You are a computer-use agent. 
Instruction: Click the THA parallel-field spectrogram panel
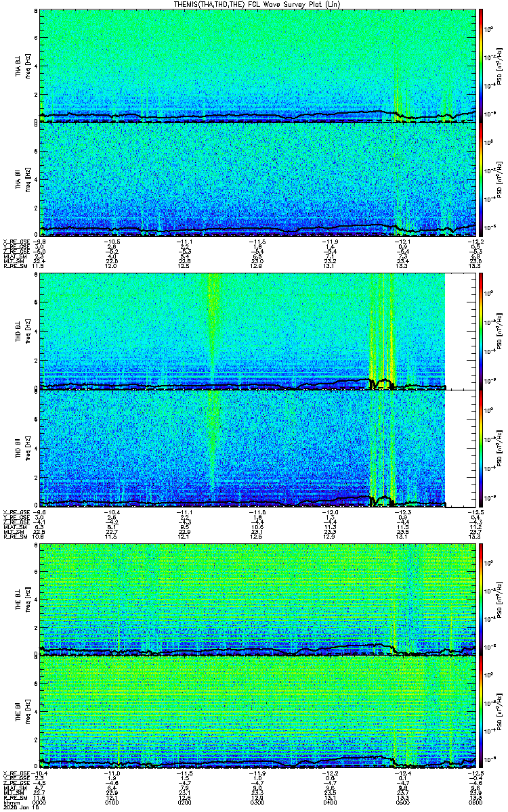point(257,179)
